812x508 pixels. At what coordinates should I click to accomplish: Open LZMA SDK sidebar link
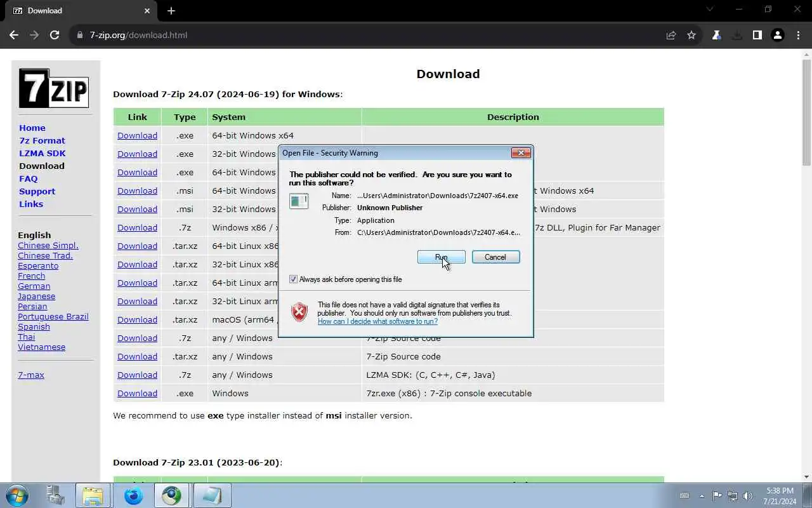(43, 153)
